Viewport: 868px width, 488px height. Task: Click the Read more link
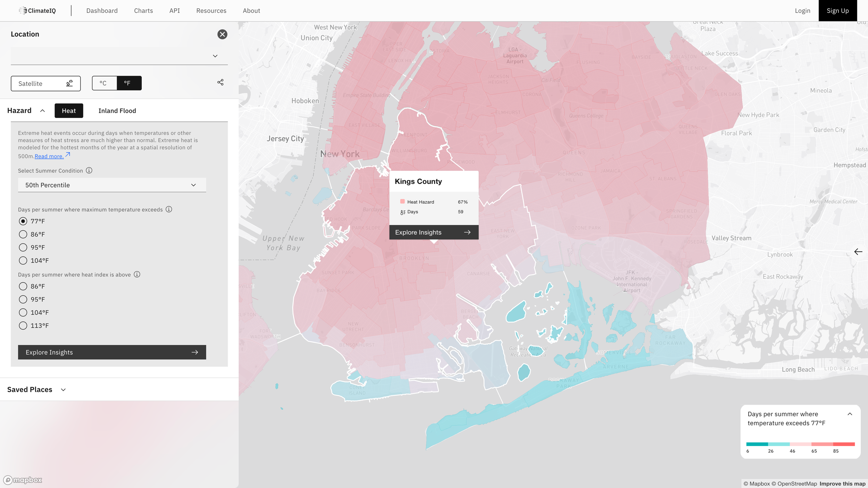pos(49,156)
